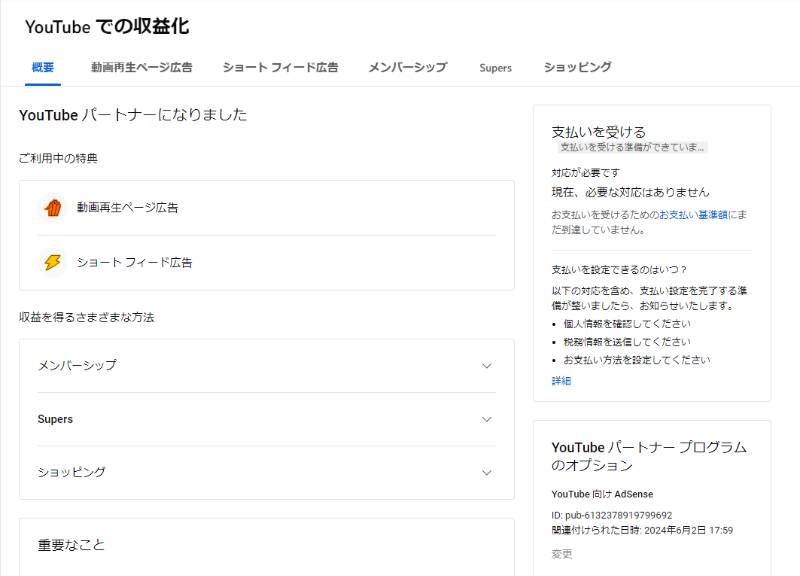The image size is (800, 576).
Task: Click the 動画再生ページ広告 orange icon
Action: point(53,208)
